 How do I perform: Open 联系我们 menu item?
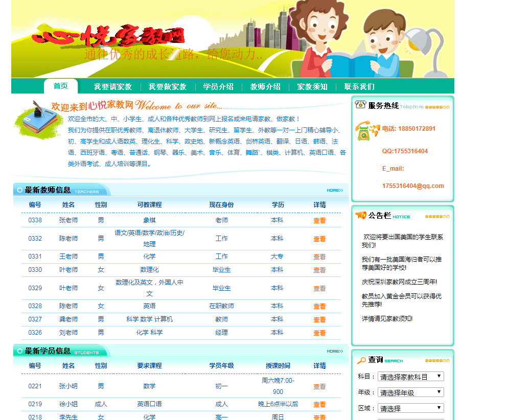coord(359,87)
